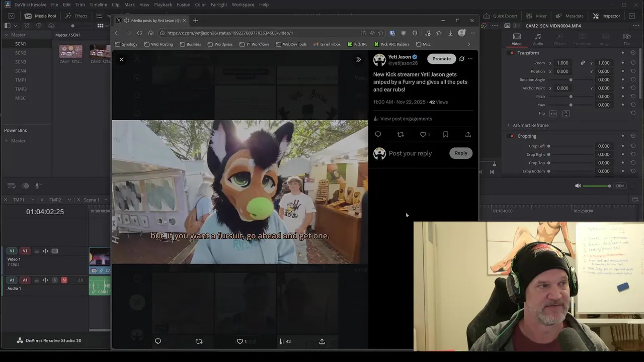The width and height of the screenshot is (644, 362).
Task: Select the SCN1 bin
Action: tap(21, 44)
